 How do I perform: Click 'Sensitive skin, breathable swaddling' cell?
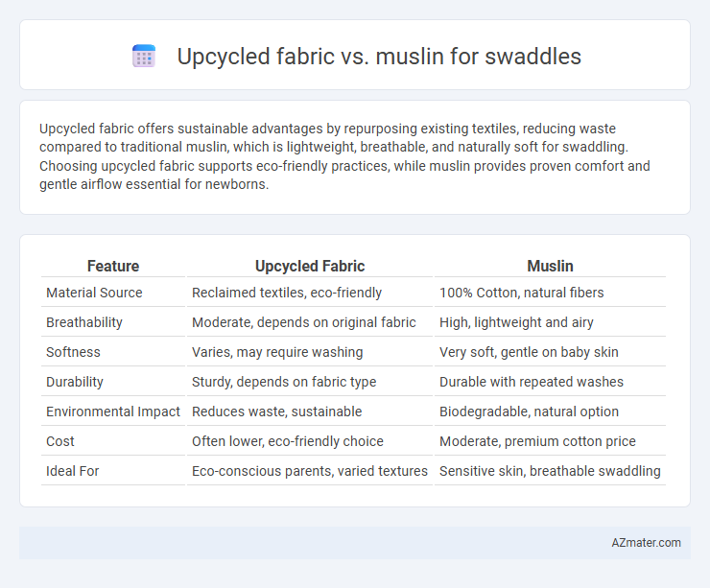coord(550,471)
